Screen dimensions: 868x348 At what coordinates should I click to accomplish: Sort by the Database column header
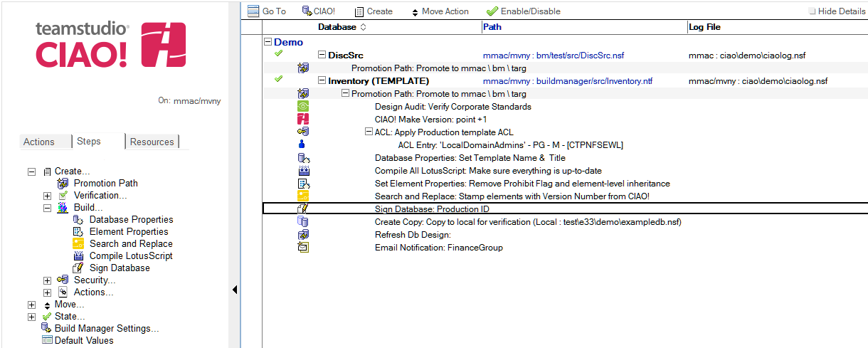[342, 27]
